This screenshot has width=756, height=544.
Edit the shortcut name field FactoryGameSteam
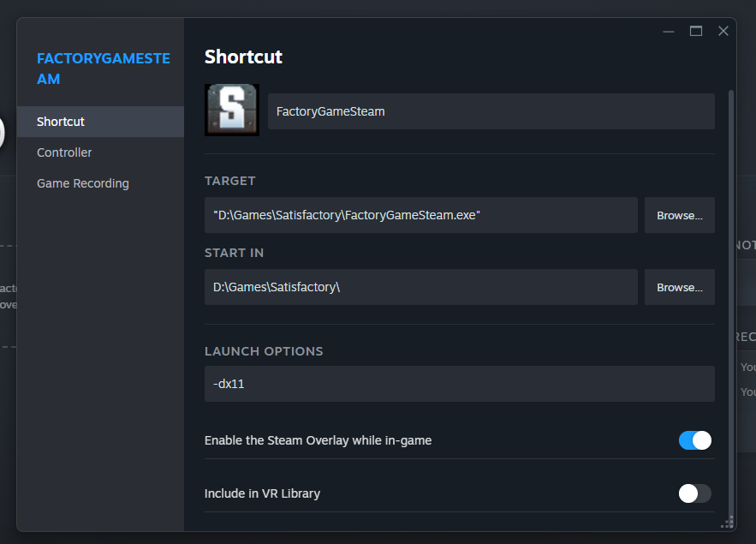(491, 111)
